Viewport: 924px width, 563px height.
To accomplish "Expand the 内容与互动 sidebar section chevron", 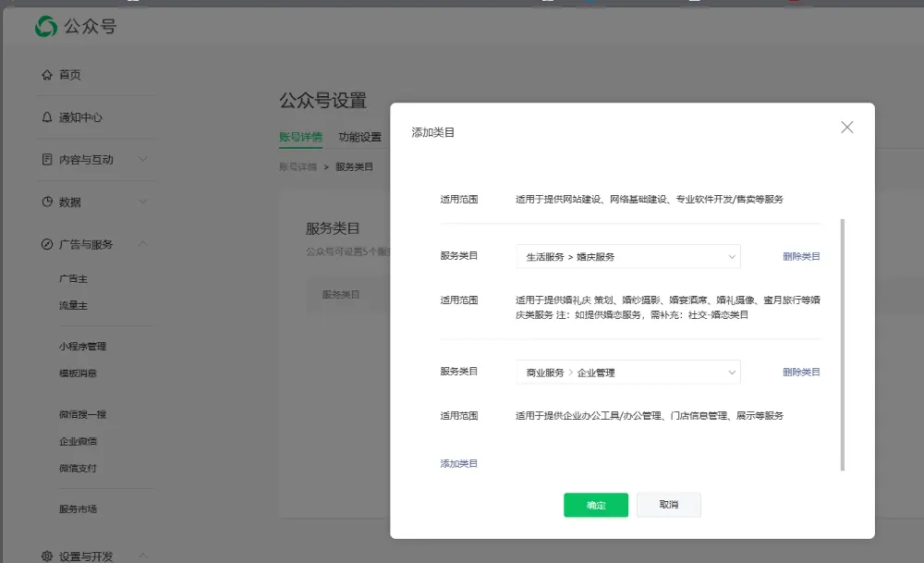I will [142, 159].
